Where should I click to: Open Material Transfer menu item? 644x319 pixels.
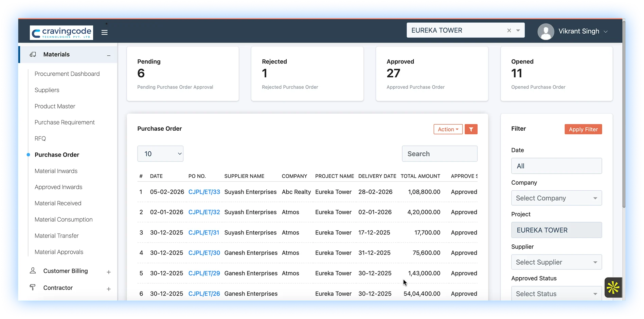[57, 236]
